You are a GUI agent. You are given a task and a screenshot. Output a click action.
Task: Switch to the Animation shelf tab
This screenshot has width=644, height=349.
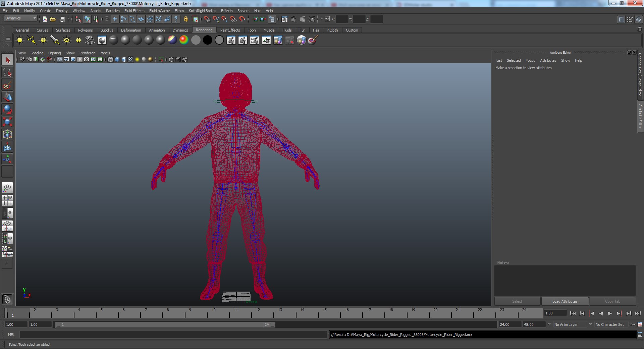click(157, 30)
